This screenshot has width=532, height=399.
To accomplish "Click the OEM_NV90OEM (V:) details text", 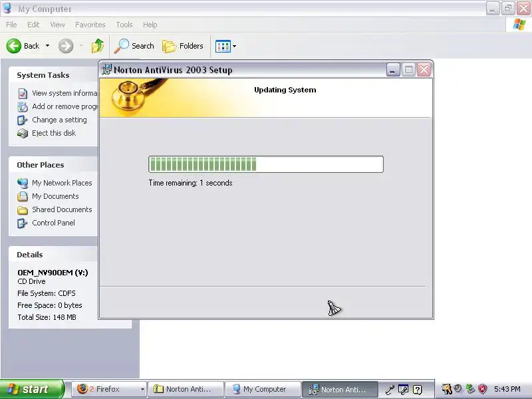I will pyautogui.click(x=53, y=273).
